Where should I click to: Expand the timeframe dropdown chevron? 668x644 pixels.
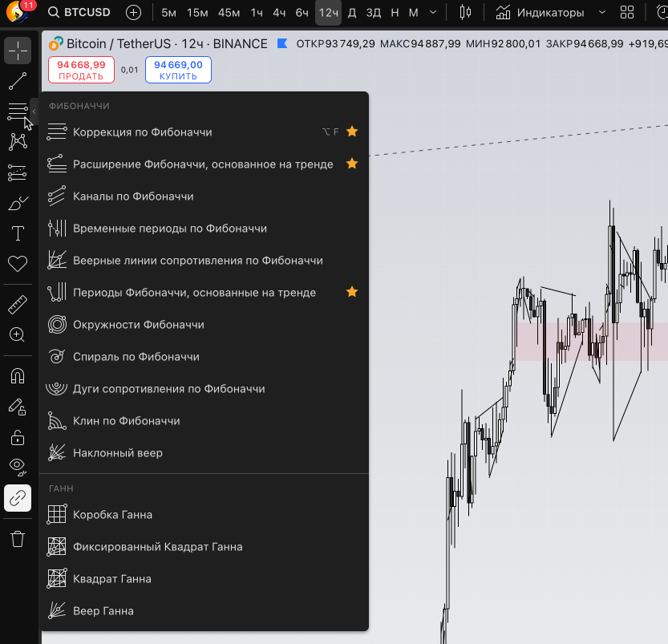coord(431,13)
